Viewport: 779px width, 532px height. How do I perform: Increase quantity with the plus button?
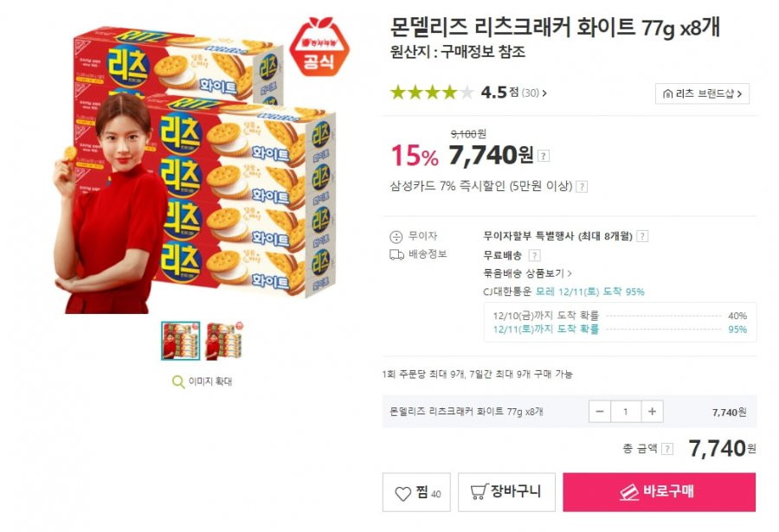coord(653,411)
